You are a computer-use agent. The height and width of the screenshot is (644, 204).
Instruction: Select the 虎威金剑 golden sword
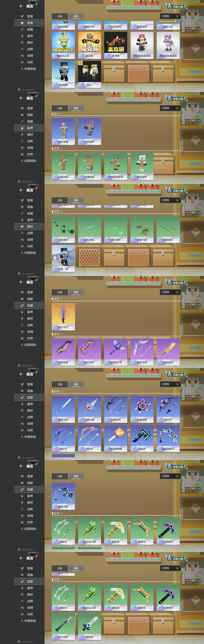(168, 352)
